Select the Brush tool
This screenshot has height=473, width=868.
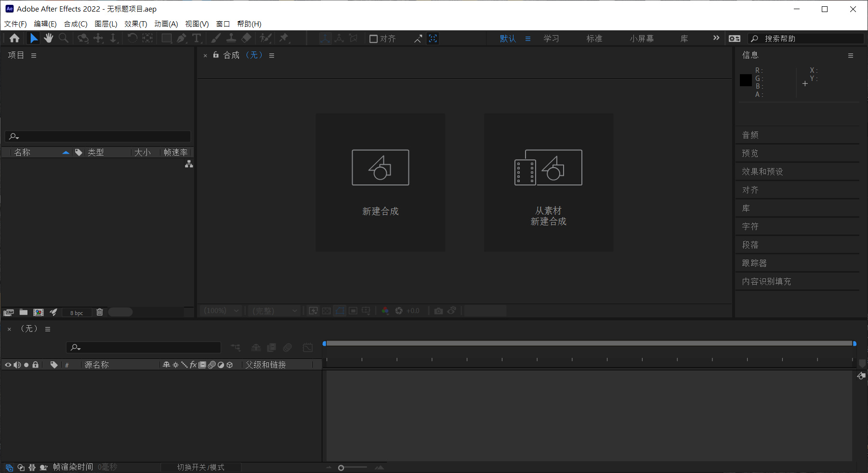[x=216, y=38]
